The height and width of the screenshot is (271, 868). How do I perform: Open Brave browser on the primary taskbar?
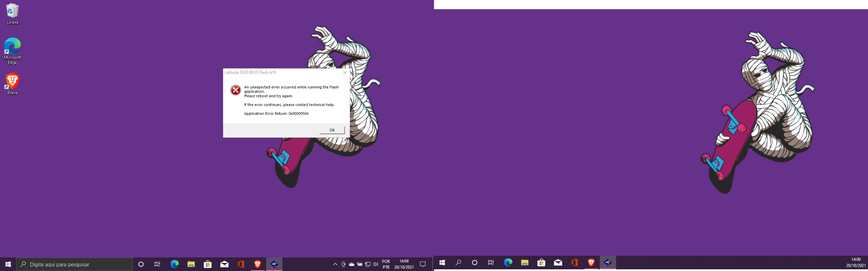(257, 264)
